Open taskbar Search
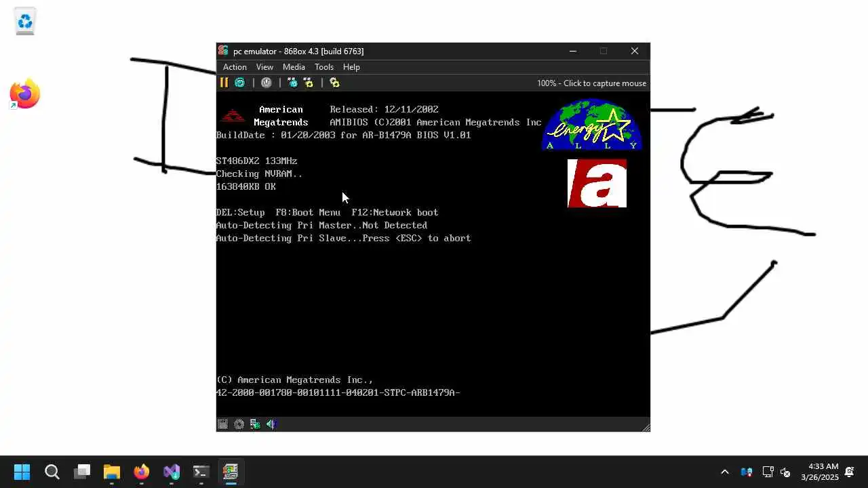Viewport: 868px width, 488px height. (x=52, y=472)
